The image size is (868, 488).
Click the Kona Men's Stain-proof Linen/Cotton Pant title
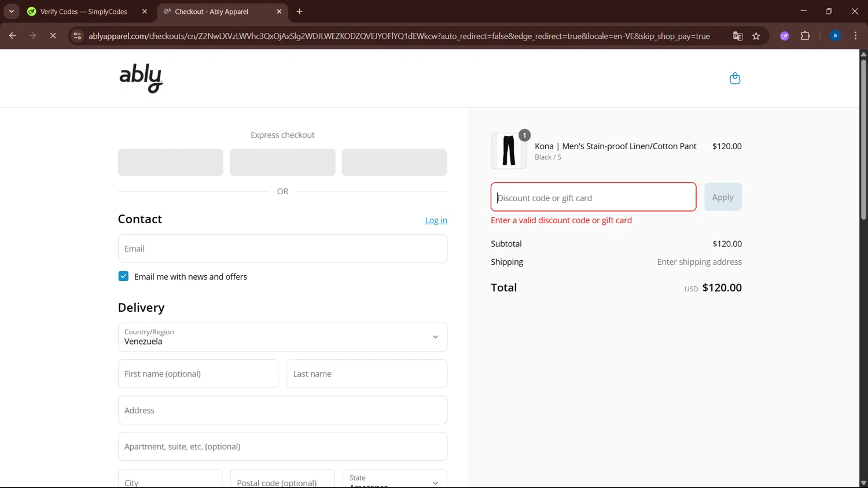(x=616, y=146)
